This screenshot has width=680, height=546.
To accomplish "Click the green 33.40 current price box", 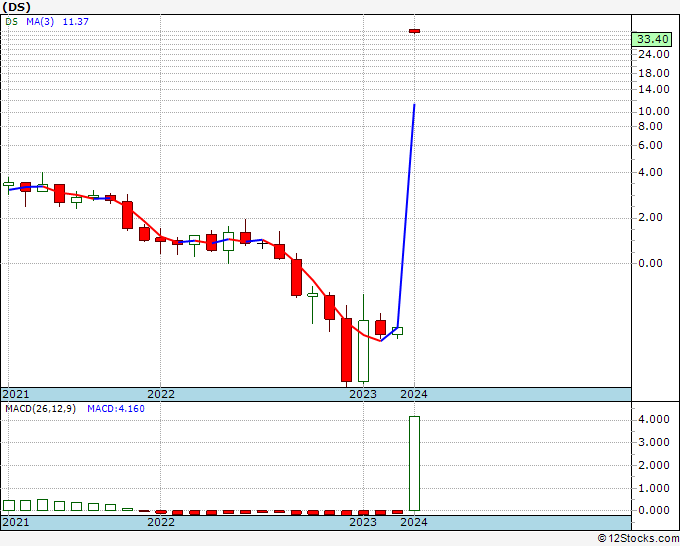I will pos(652,39).
